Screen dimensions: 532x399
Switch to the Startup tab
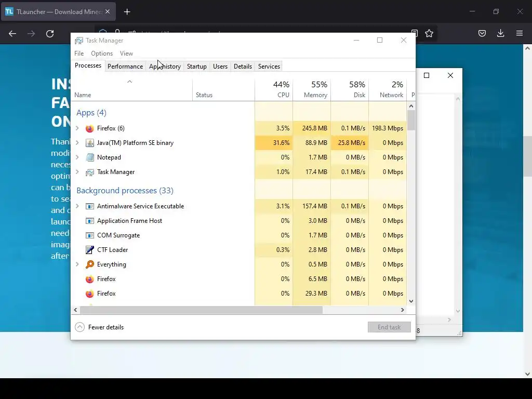point(197,66)
